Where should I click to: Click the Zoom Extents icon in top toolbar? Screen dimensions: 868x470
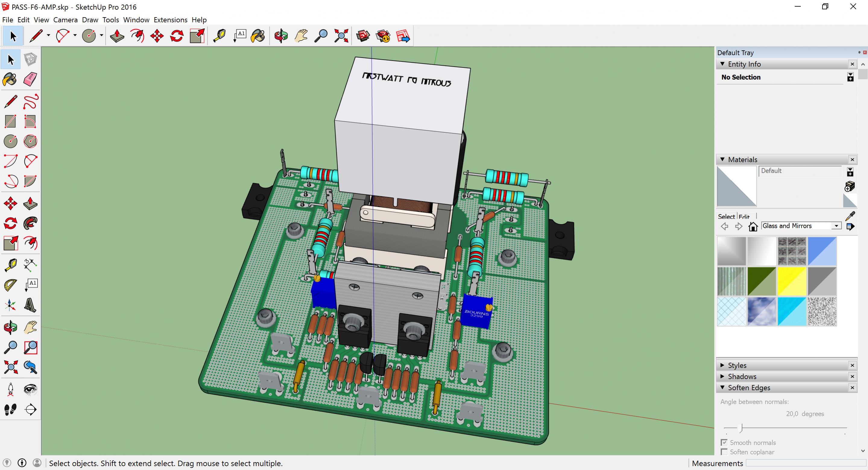click(x=341, y=36)
